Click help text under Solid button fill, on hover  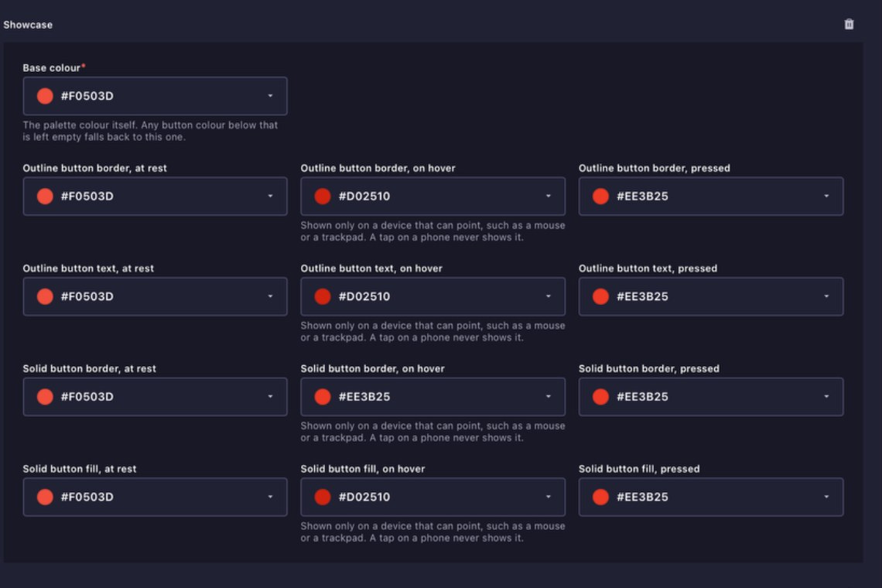[432, 532]
